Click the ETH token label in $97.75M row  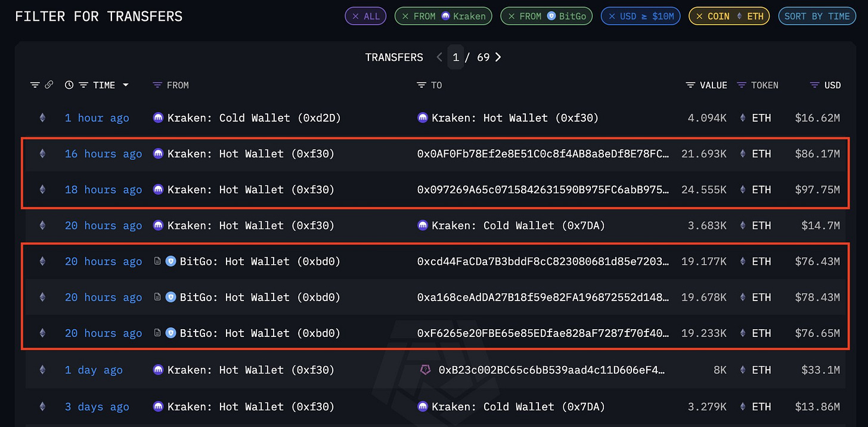761,190
